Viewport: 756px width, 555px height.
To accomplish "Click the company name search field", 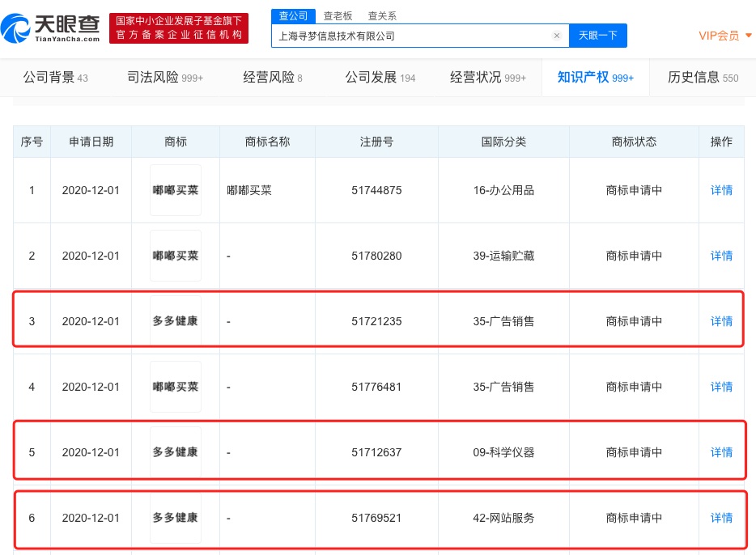I will coord(413,36).
